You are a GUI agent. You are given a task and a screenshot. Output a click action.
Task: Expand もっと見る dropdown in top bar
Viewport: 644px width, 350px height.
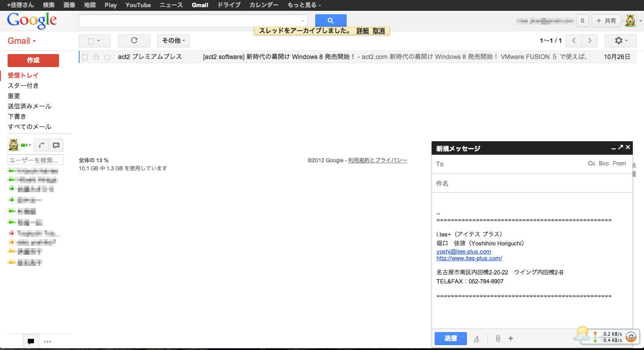pos(304,5)
